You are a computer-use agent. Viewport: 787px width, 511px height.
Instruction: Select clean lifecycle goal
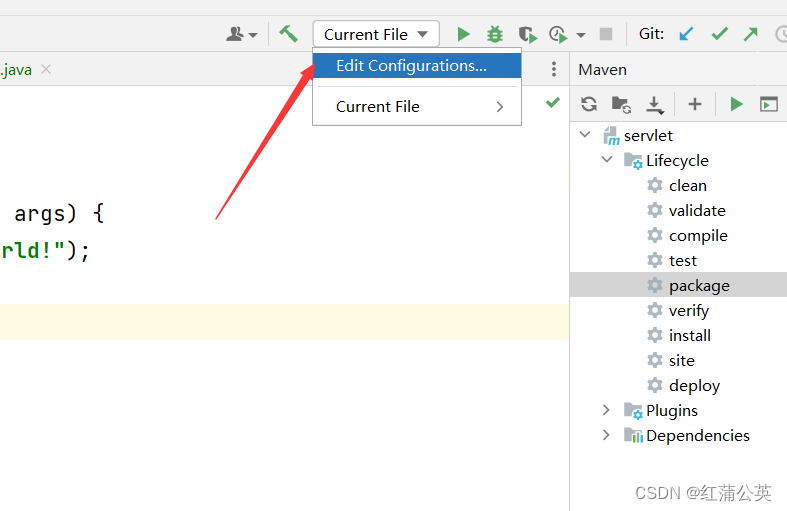click(x=688, y=186)
